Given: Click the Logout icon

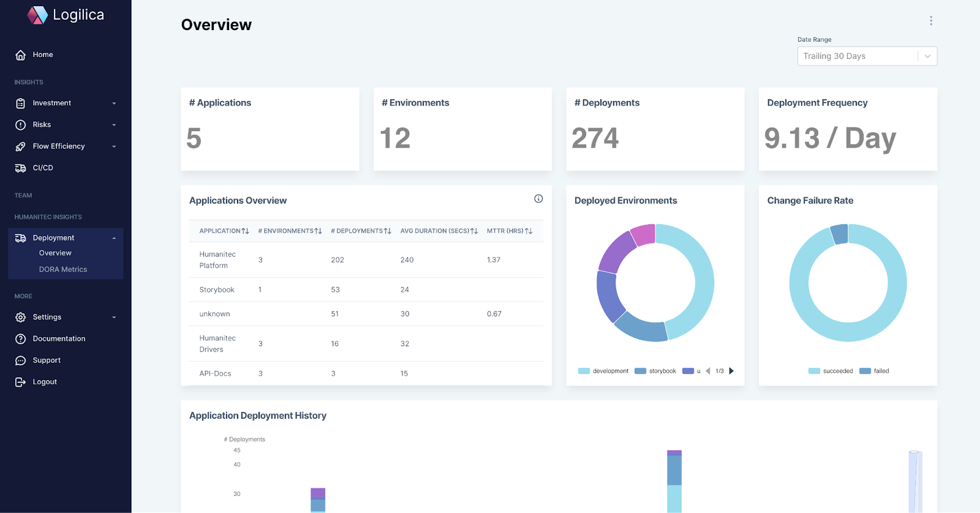Looking at the screenshot, I should (x=20, y=382).
